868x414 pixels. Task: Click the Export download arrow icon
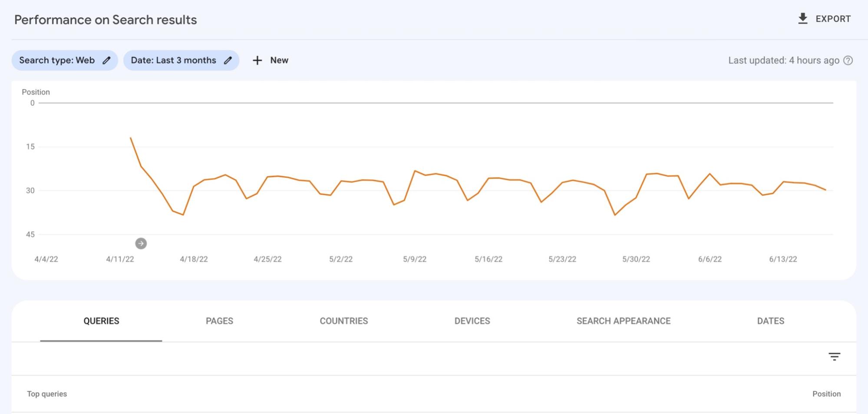802,19
